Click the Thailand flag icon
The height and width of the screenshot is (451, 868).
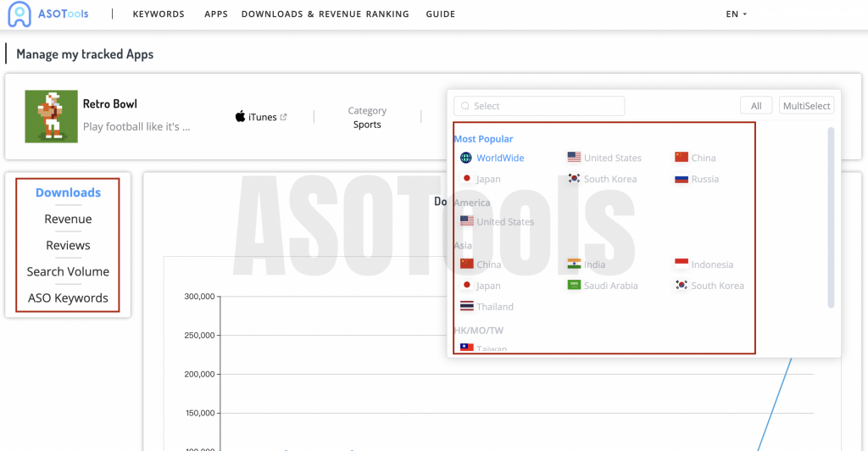coord(467,306)
